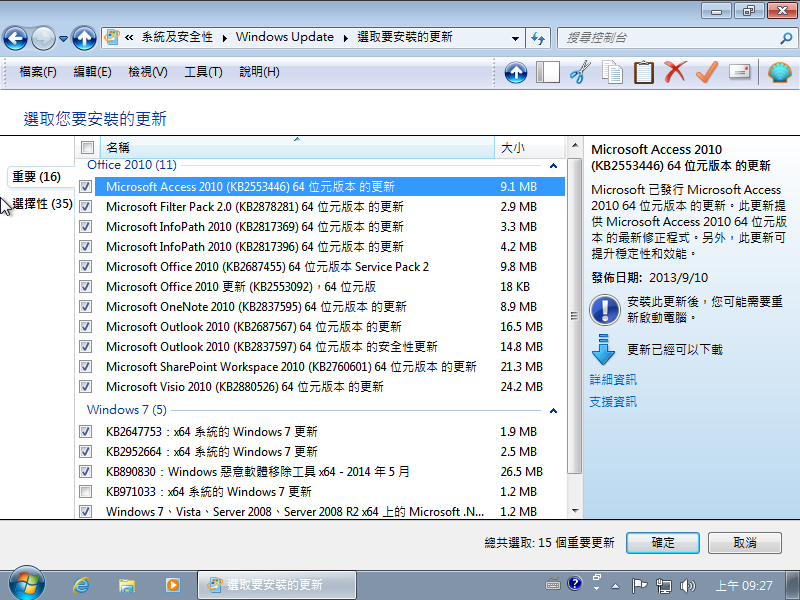Viewport: 800px width, 600px height.
Task: Open the 檔案(F) menu
Action: [38, 72]
